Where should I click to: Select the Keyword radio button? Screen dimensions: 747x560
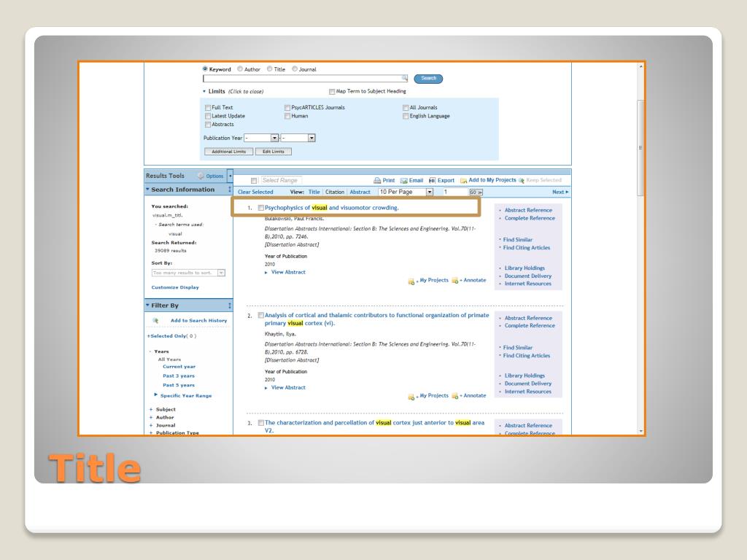point(205,69)
